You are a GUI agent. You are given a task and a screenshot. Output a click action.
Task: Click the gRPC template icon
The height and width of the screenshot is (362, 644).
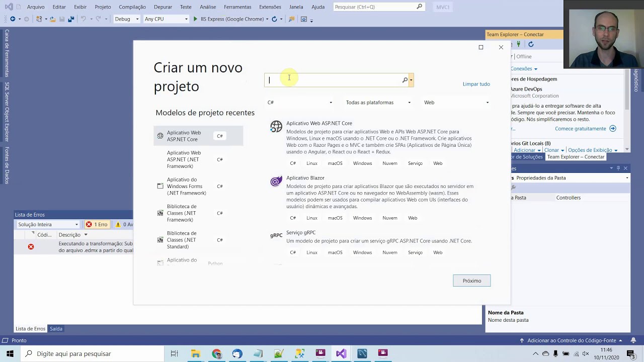pyautogui.click(x=276, y=235)
